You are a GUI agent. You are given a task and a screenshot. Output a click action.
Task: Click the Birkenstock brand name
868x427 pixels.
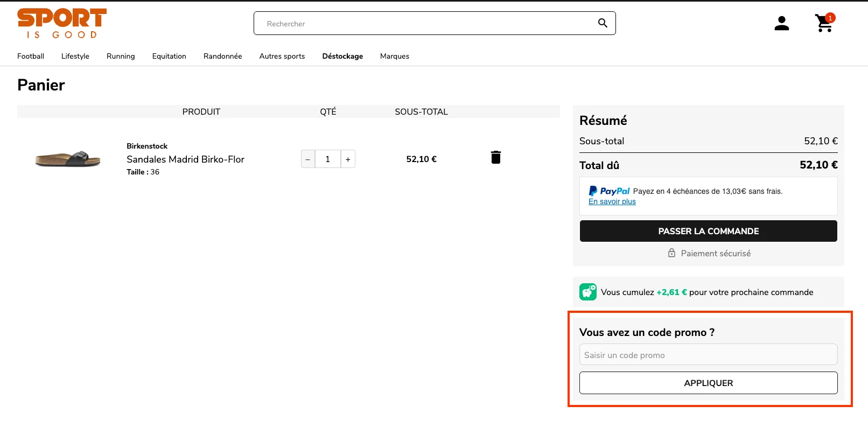point(147,146)
